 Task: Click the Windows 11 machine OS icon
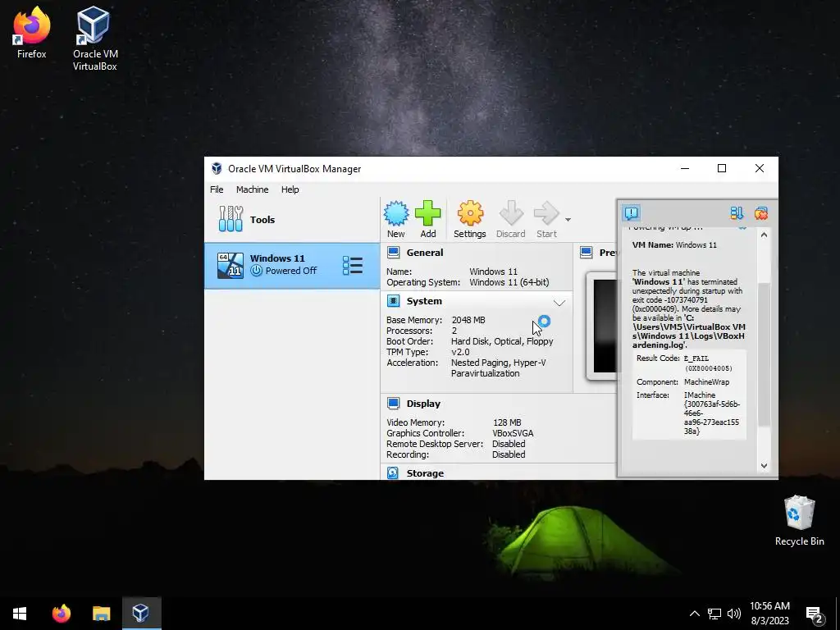click(231, 266)
